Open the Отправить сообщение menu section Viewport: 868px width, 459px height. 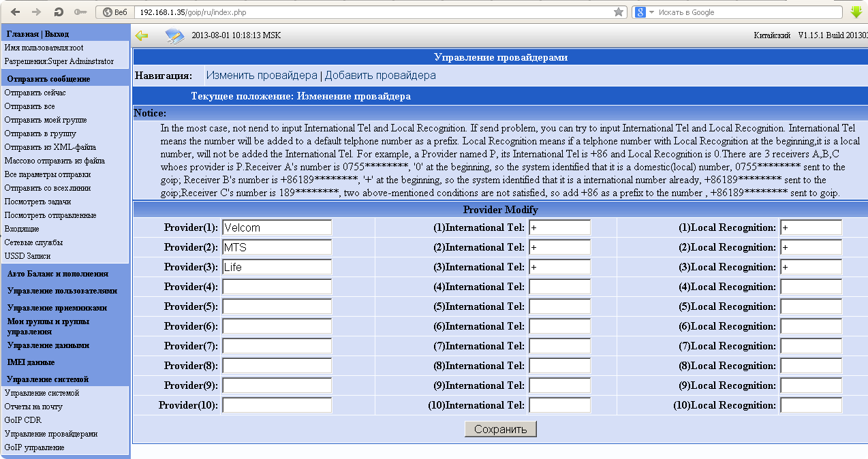click(48, 79)
